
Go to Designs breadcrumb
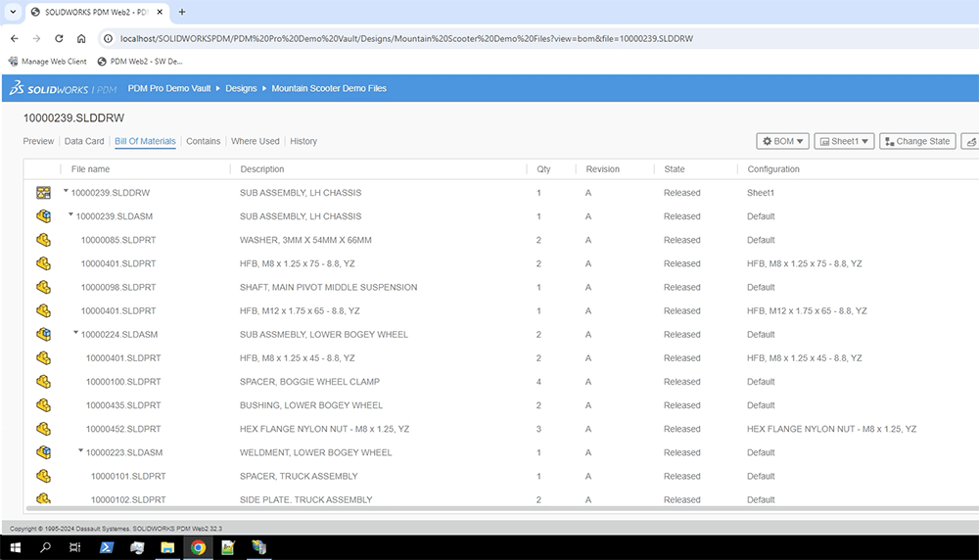[241, 89]
